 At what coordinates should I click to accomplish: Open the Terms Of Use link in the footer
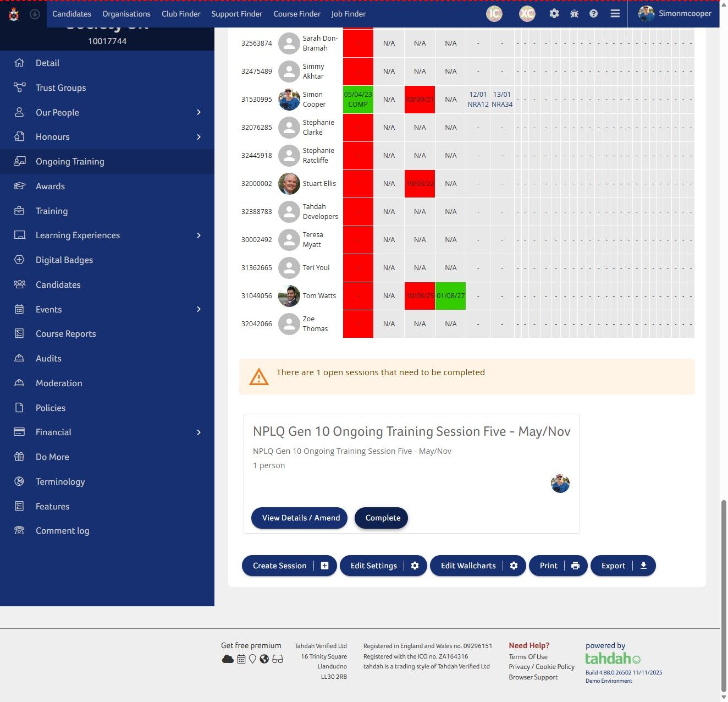coord(528,656)
